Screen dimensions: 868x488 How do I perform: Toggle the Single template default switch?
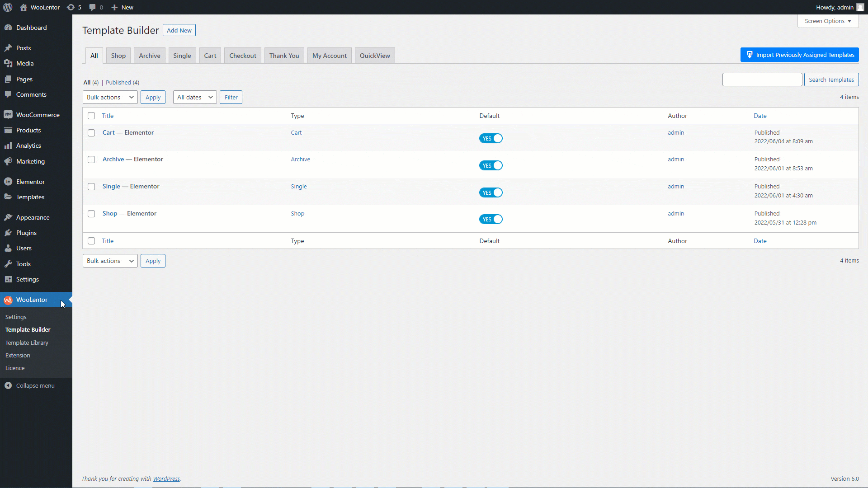491,192
